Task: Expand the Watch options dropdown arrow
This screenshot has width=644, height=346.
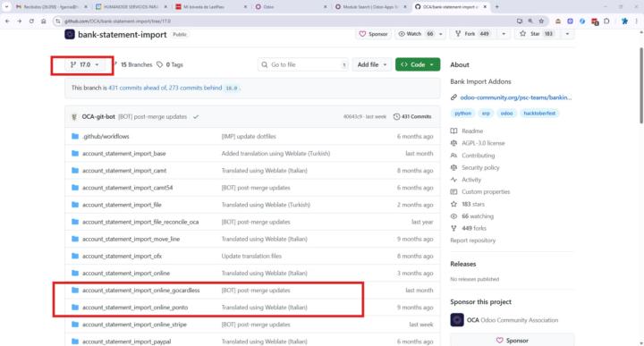Action: [x=441, y=34]
